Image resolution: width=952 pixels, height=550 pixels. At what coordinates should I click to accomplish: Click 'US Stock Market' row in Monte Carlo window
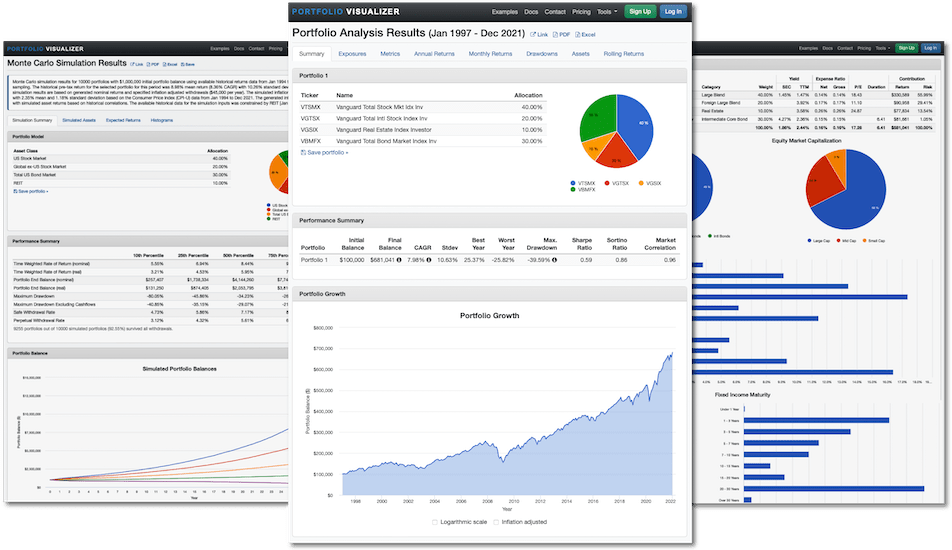click(x=120, y=158)
